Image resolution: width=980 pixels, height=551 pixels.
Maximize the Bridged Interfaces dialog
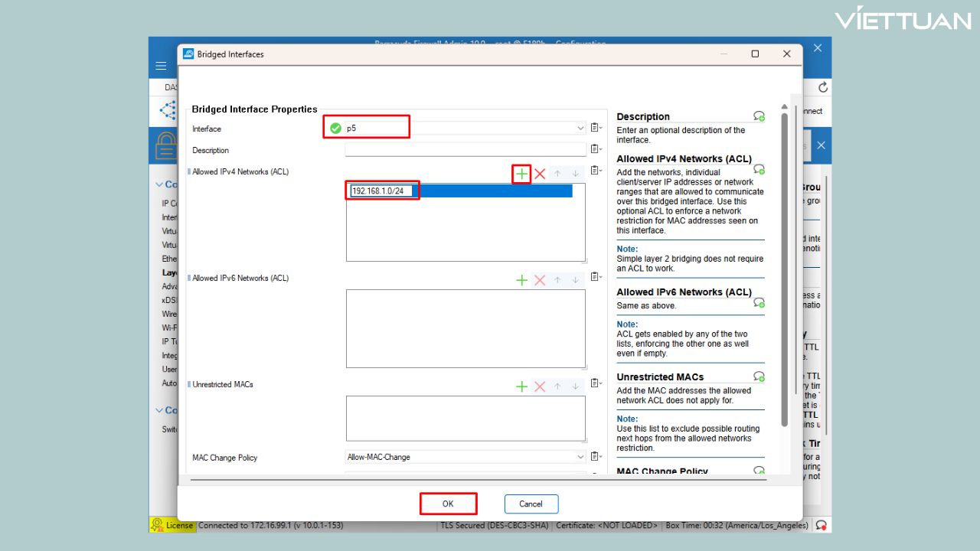click(755, 54)
